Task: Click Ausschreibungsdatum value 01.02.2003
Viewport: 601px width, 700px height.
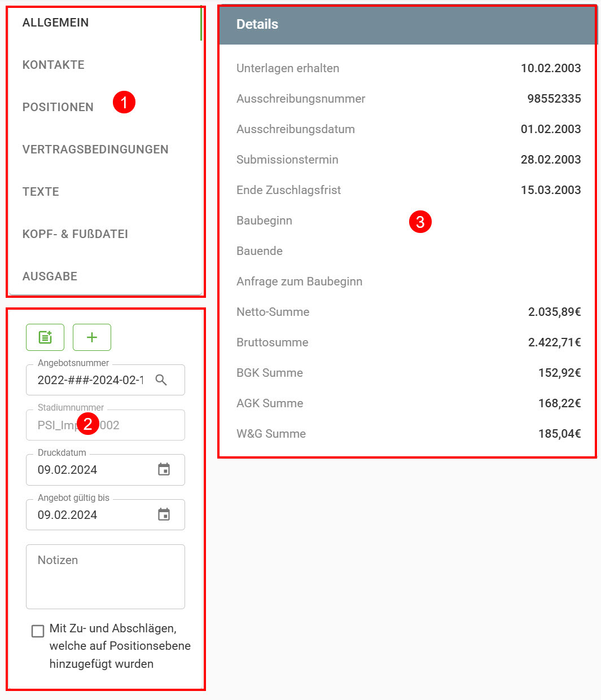Action: pyautogui.click(x=551, y=129)
